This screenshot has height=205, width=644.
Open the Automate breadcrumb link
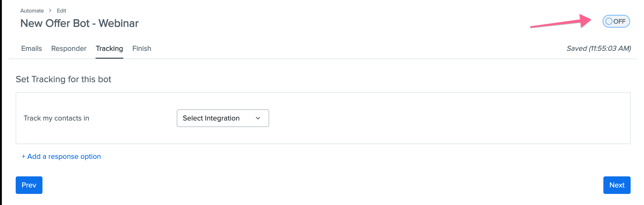point(32,11)
